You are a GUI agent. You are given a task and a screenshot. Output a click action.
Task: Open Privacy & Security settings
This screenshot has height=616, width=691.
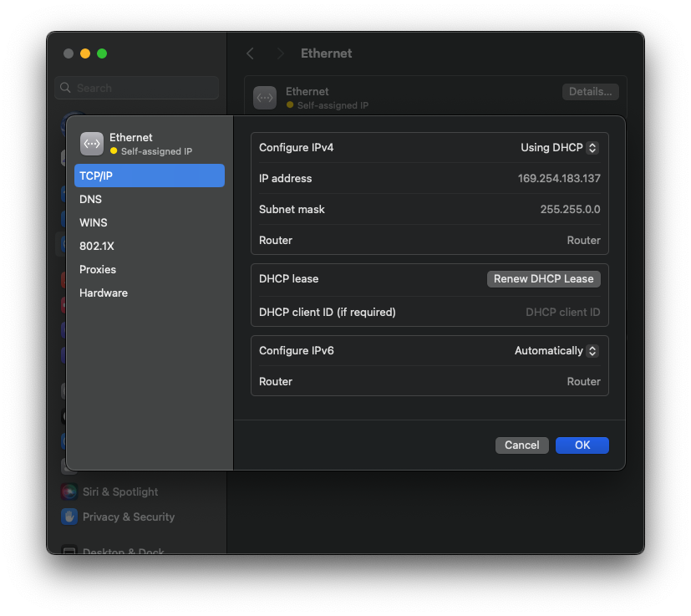click(118, 517)
